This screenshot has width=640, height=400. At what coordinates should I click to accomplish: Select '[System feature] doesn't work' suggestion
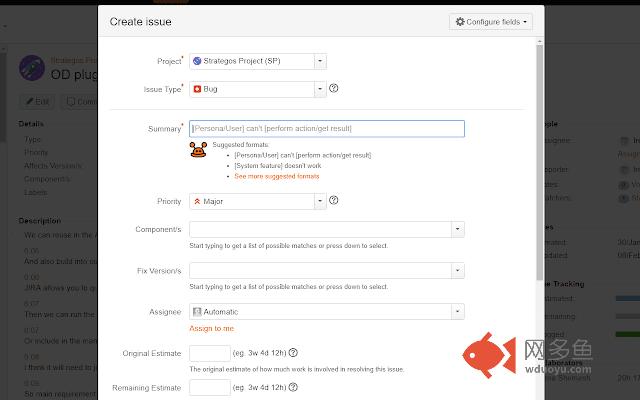pos(278,166)
